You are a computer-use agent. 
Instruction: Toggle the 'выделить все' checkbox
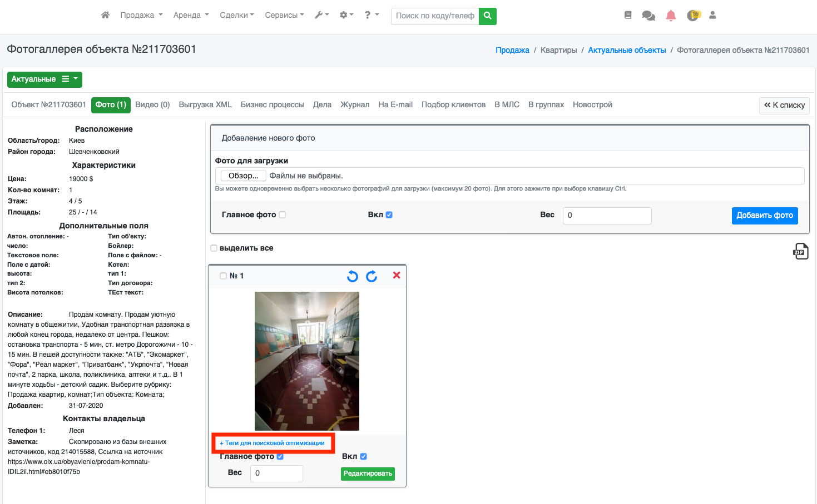214,248
